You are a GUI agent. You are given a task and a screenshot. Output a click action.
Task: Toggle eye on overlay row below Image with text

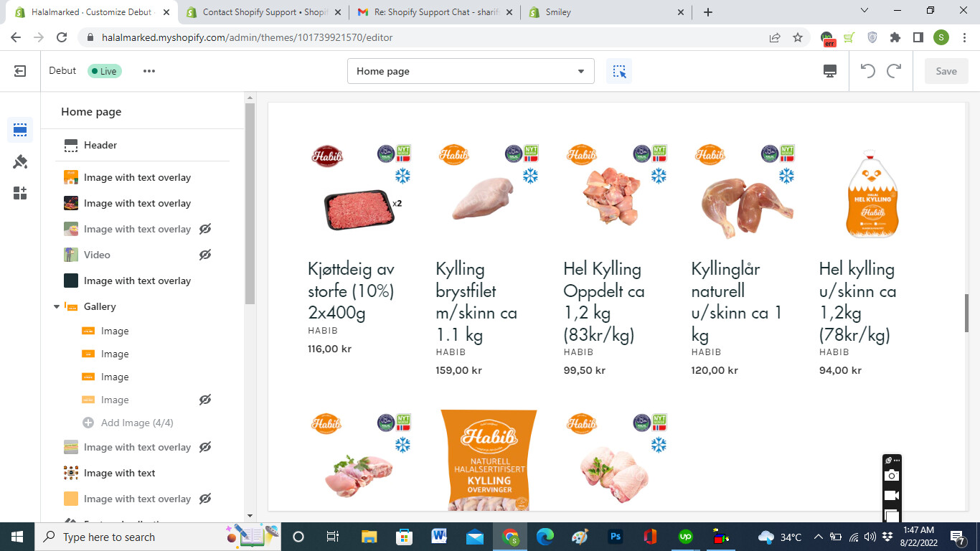tap(205, 499)
